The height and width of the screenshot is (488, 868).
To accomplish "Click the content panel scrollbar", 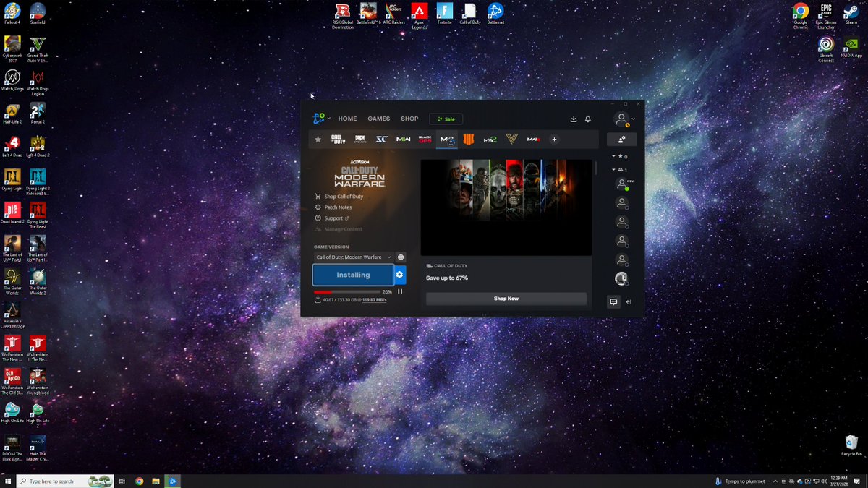I will pos(595,168).
